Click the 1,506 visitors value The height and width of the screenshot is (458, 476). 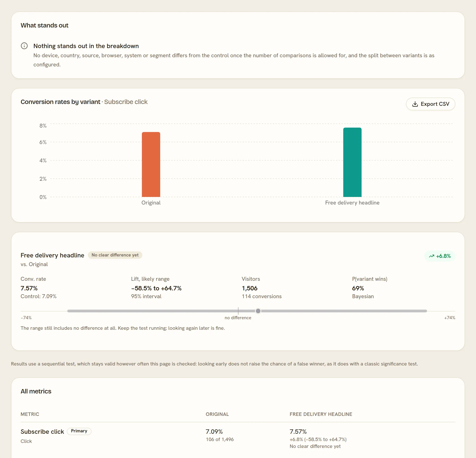click(249, 288)
